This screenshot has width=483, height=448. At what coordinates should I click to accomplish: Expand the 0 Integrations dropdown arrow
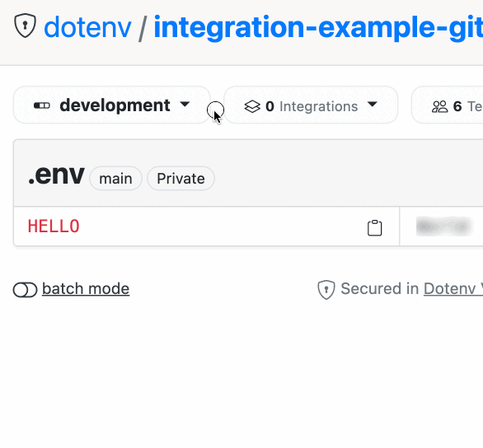tap(372, 105)
